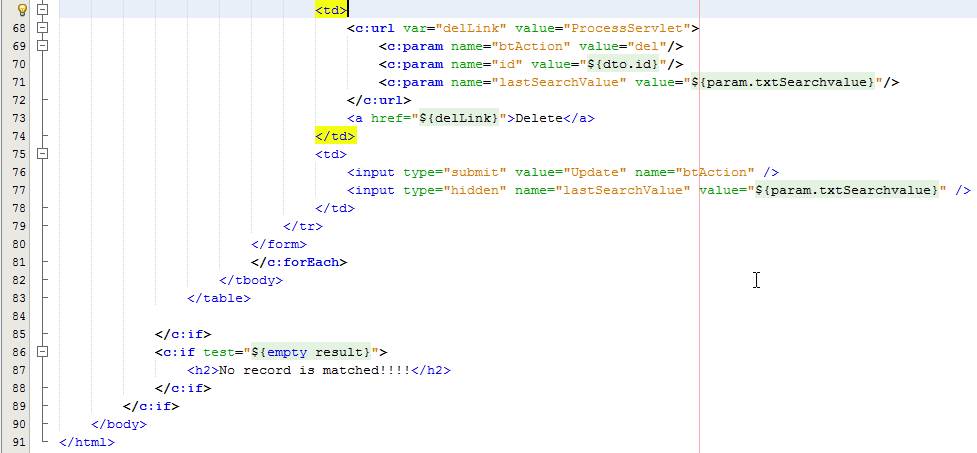Viewport: 977px width, 453px height.
Task: Click "lastSearchValue" in the c:param on line 71
Action: 558,82
